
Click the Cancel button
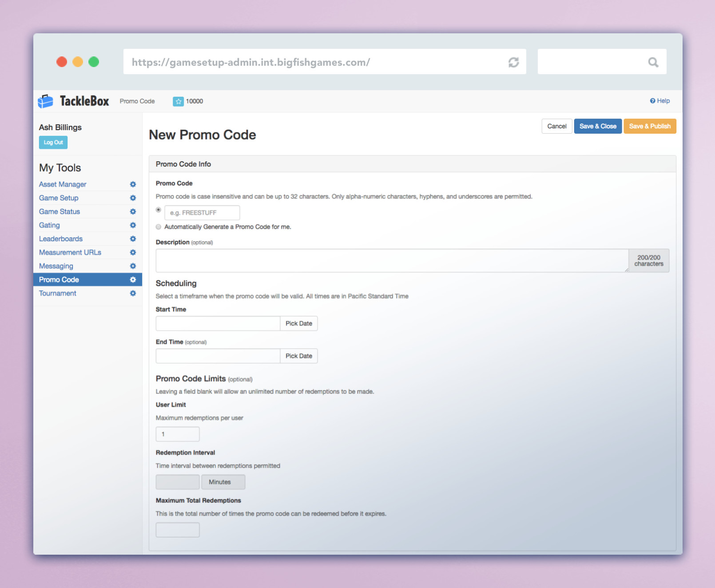click(x=557, y=126)
